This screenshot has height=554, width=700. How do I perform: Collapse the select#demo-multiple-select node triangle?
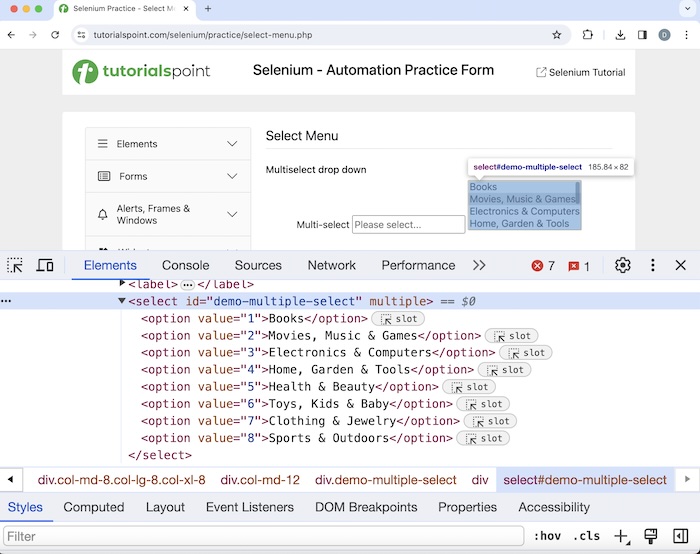click(122, 301)
